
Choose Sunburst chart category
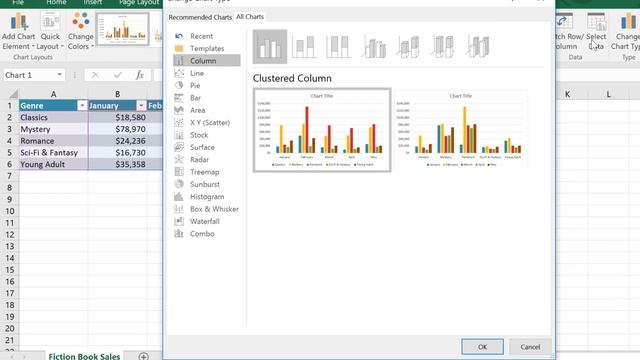coord(207,184)
